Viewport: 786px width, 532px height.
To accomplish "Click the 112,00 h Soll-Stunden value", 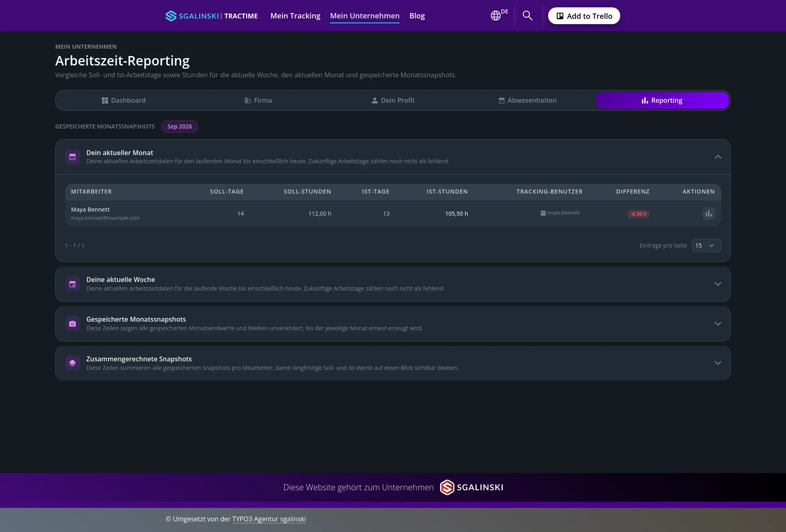I will click(320, 214).
